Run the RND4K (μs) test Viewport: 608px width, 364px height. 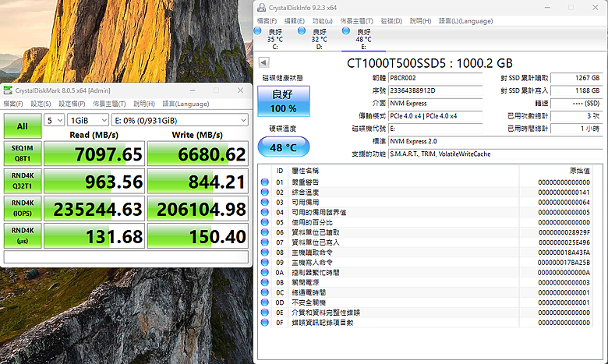23,235
